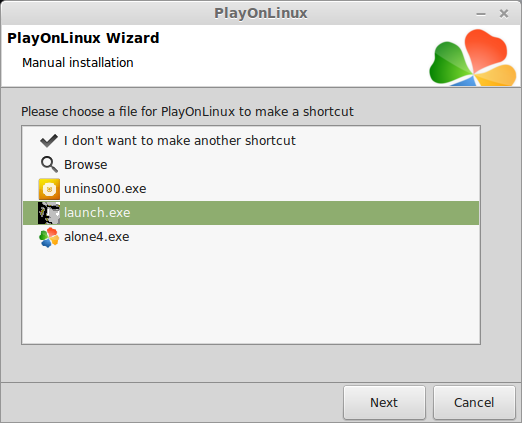Click the yellow unins000.exe installer icon
Screen dimensions: 522x423
pyautogui.click(x=49, y=189)
